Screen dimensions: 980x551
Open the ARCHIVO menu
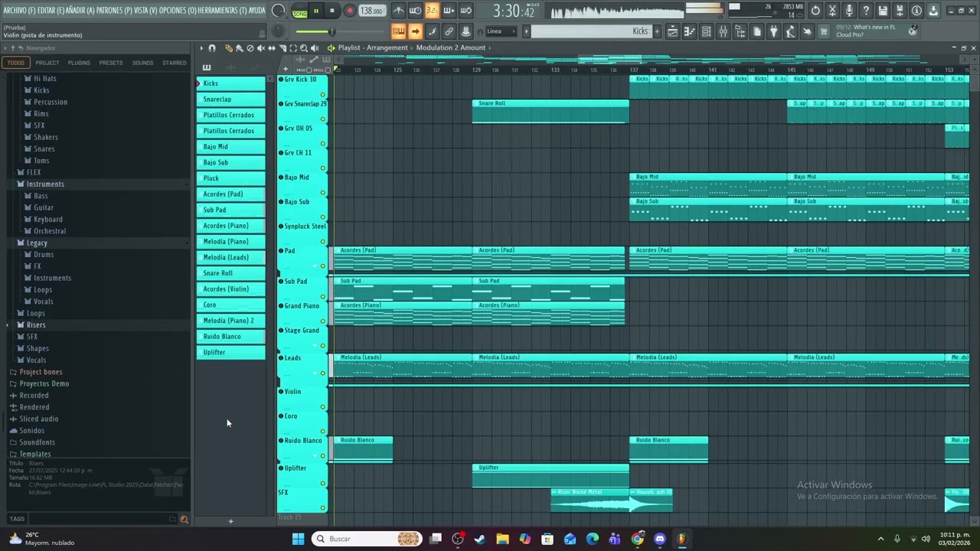(18, 11)
